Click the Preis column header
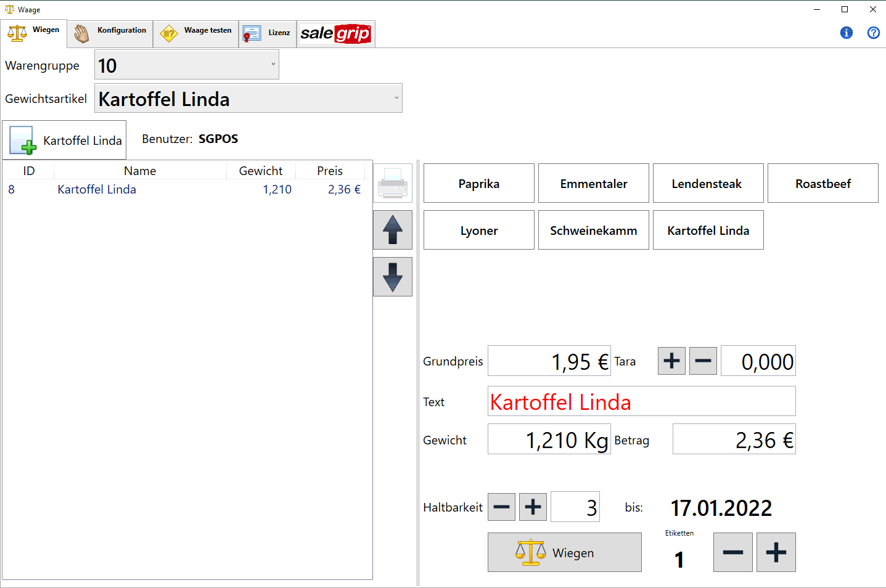Image resolution: width=886 pixels, height=588 pixels. [330, 171]
